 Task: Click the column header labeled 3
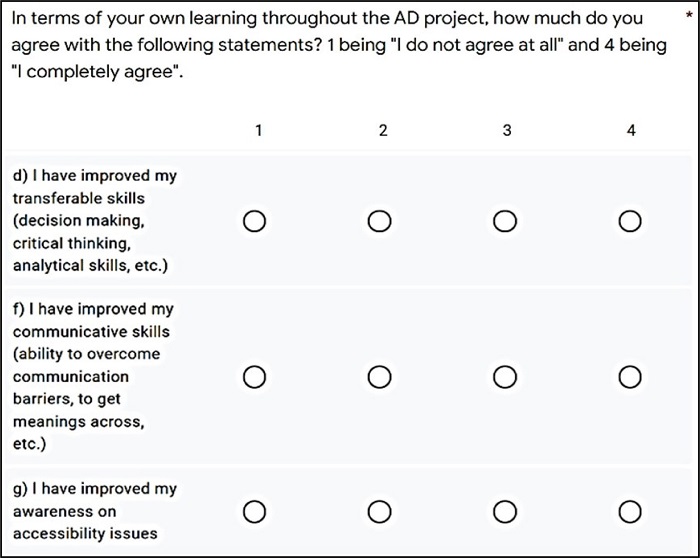point(507,130)
